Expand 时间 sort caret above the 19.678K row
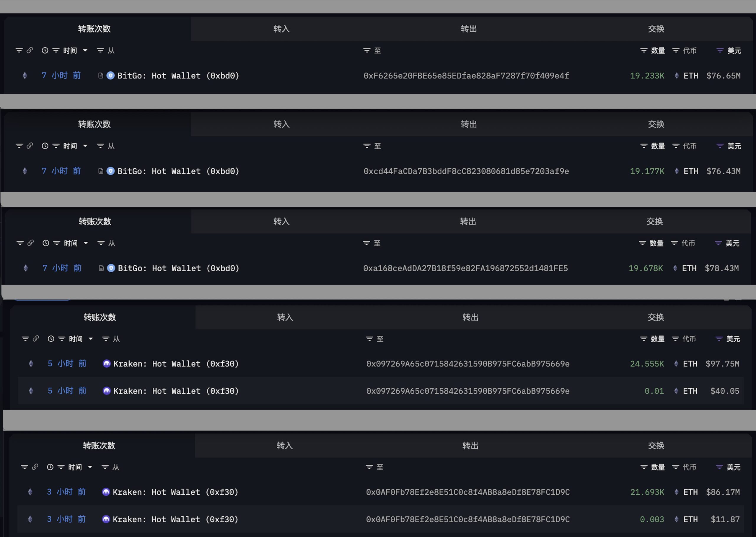756x537 pixels. pyautogui.click(x=86, y=243)
